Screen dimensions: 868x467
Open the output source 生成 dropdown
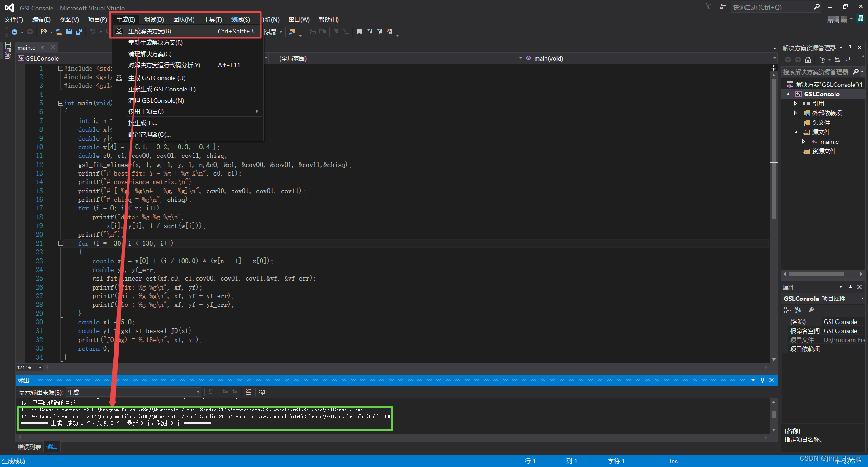pyautogui.click(x=198, y=392)
